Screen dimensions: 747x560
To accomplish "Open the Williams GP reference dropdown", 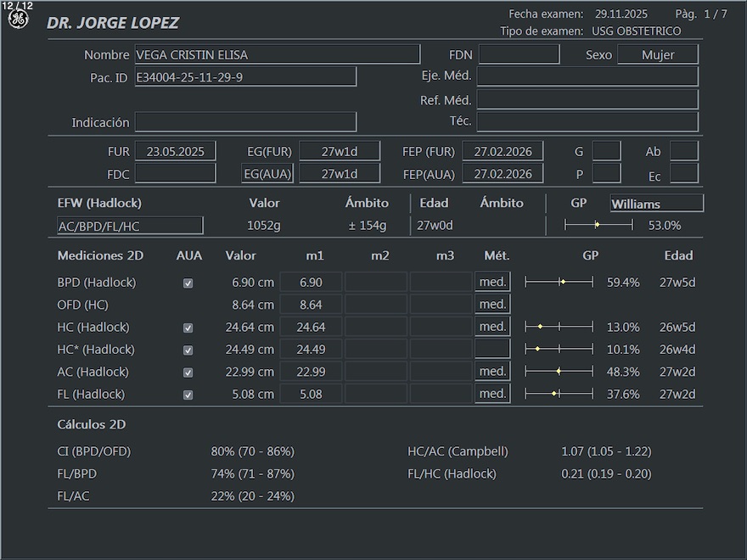I will point(656,204).
